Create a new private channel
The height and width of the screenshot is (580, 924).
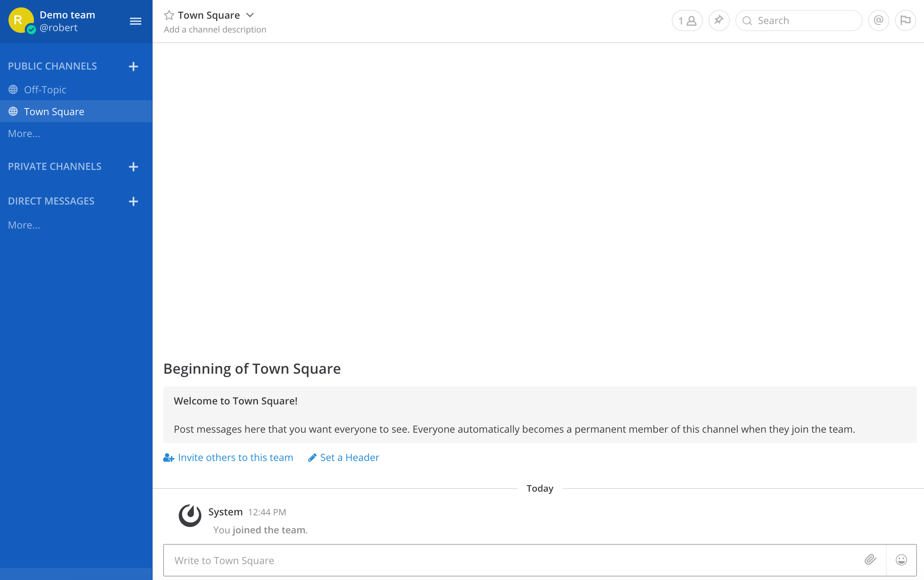[133, 166]
